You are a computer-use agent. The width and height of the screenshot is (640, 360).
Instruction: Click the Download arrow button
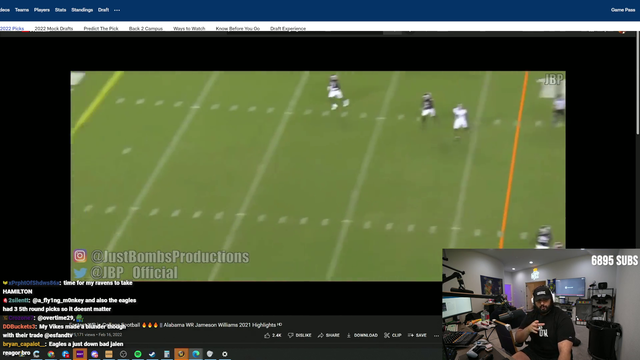point(362,336)
